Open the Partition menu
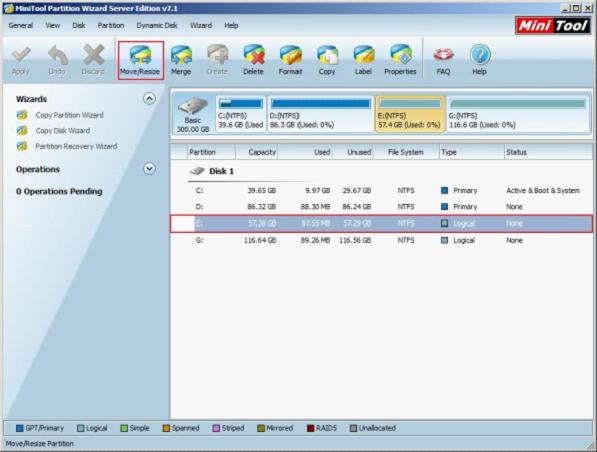Viewport: 597px width, 452px height. 111,26
